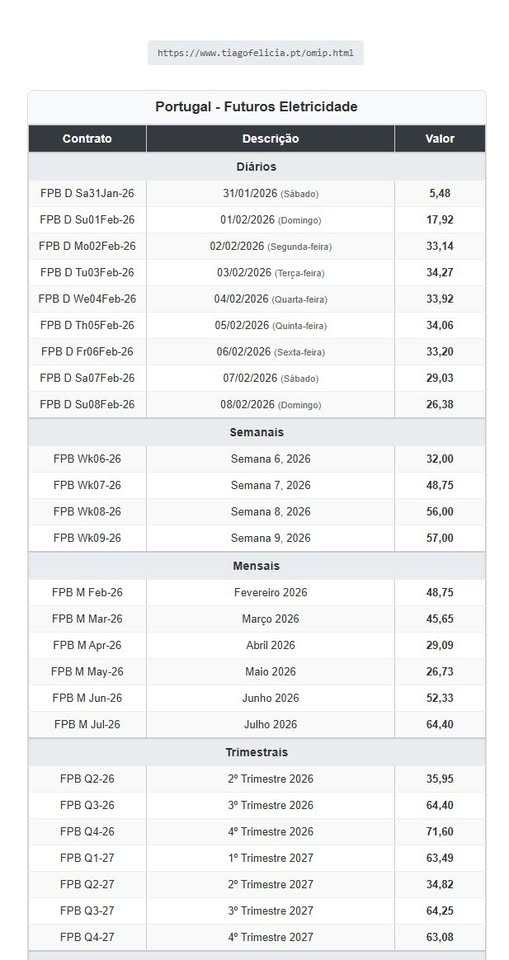Select the 1º Trimestre 2027 cell
Screen dimensions: 509x960
[270, 858]
